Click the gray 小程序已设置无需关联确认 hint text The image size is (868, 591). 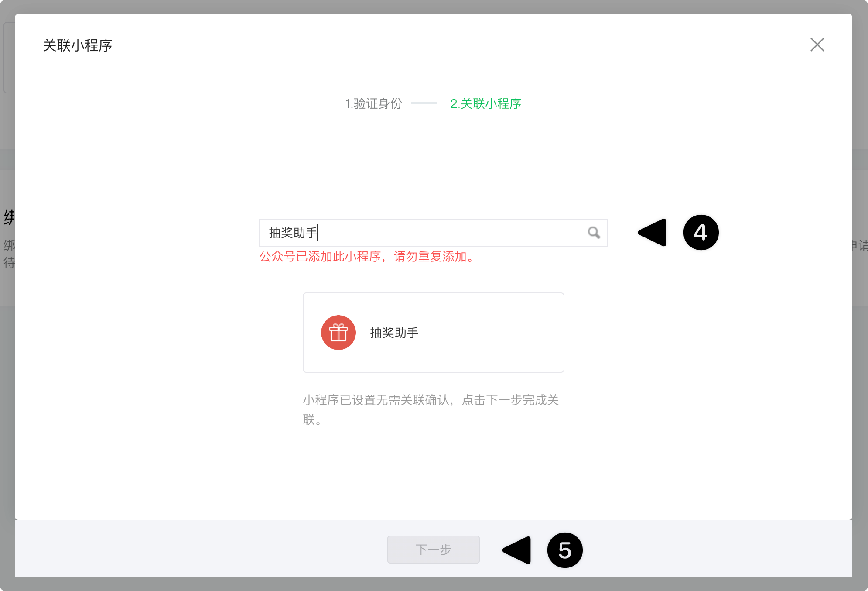click(x=431, y=400)
